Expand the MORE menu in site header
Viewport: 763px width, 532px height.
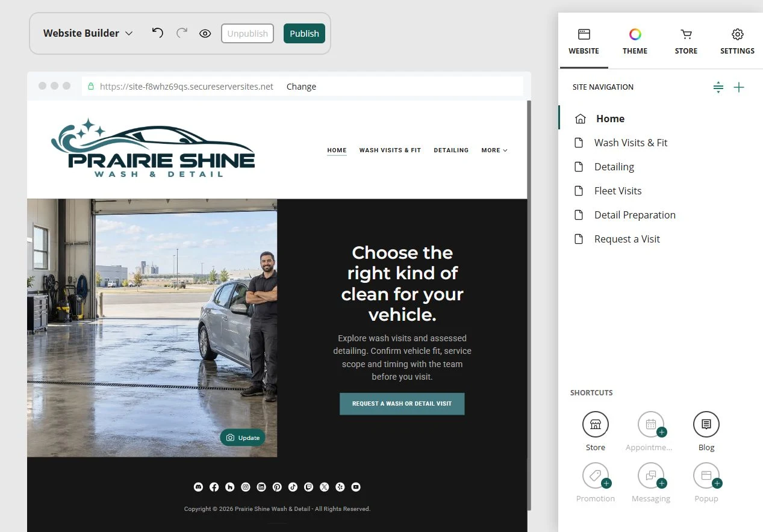point(494,150)
